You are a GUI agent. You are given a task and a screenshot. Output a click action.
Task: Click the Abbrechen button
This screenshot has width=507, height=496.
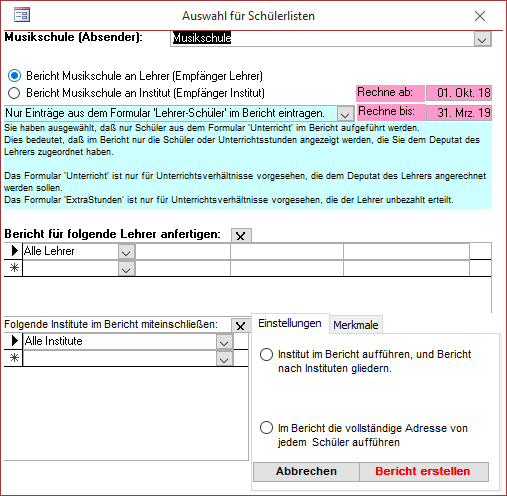click(x=306, y=471)
